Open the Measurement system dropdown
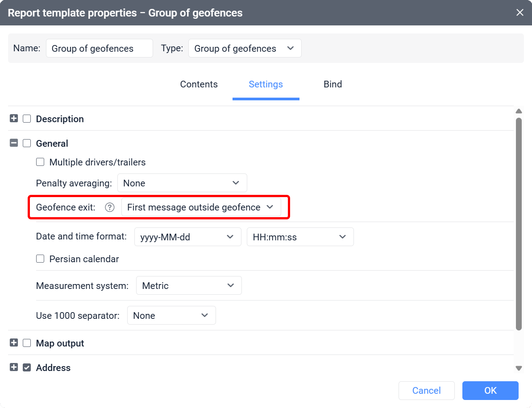This screenshot has width=532, height=408. tap(189, 285)
